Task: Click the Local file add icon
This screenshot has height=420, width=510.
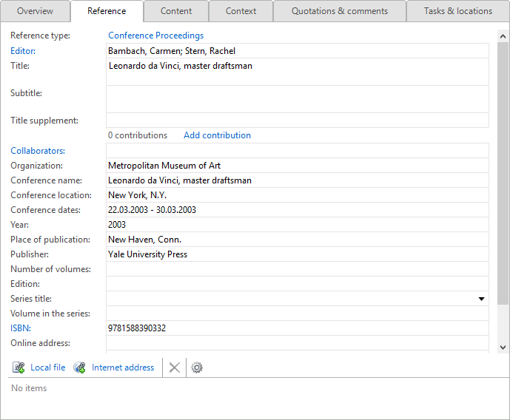Action: [x=19, y=367]
